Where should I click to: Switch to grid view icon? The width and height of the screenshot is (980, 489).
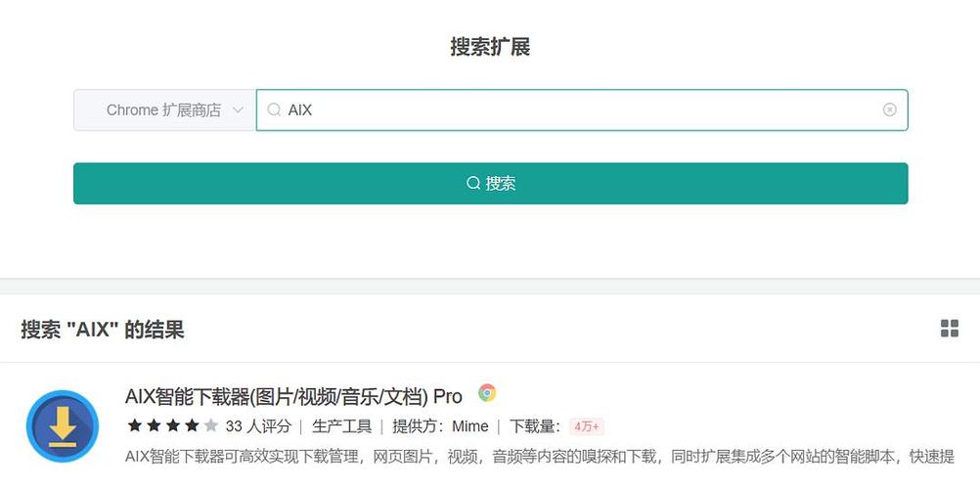[x=950, y=329]
